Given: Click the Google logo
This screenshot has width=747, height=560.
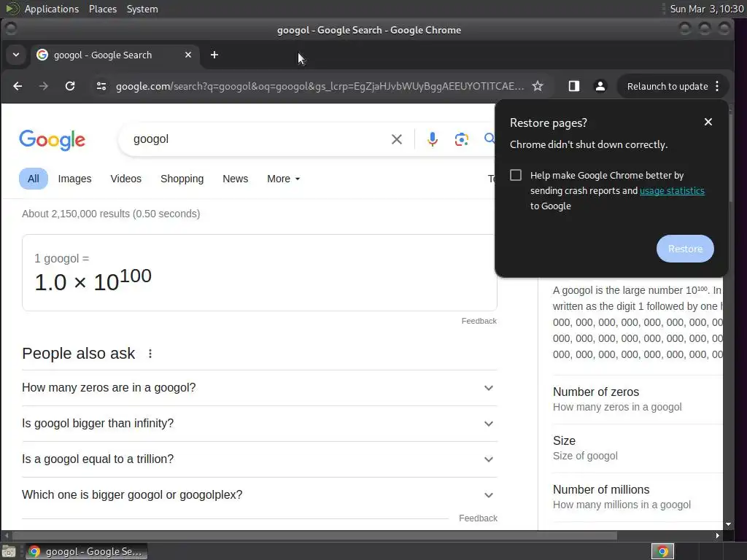Looking at the screenshot, I should pos(53,139).
